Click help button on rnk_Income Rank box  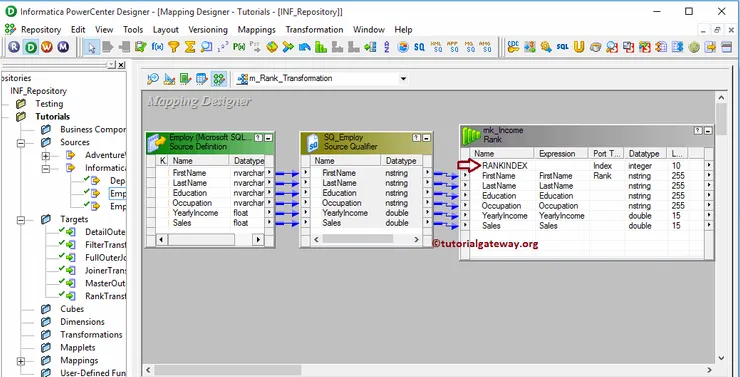point(698,131)
